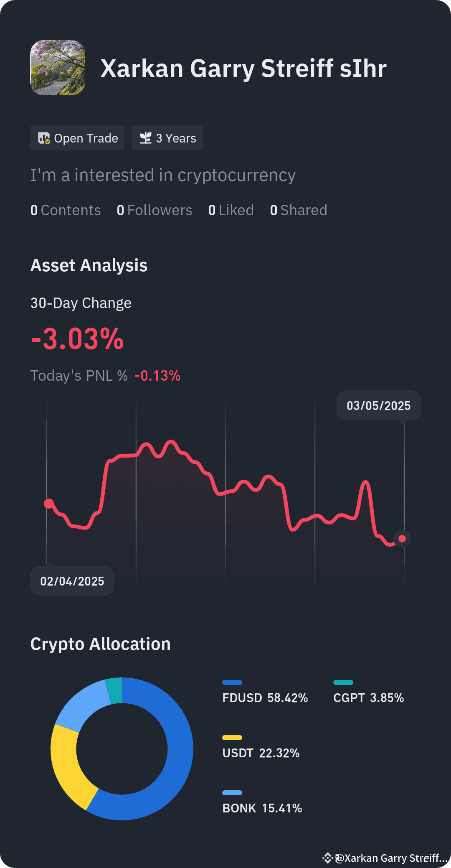Screen dimensions: 451x868
Task: Select the red start-point dot on chart
Action: [x=49, y=503]
